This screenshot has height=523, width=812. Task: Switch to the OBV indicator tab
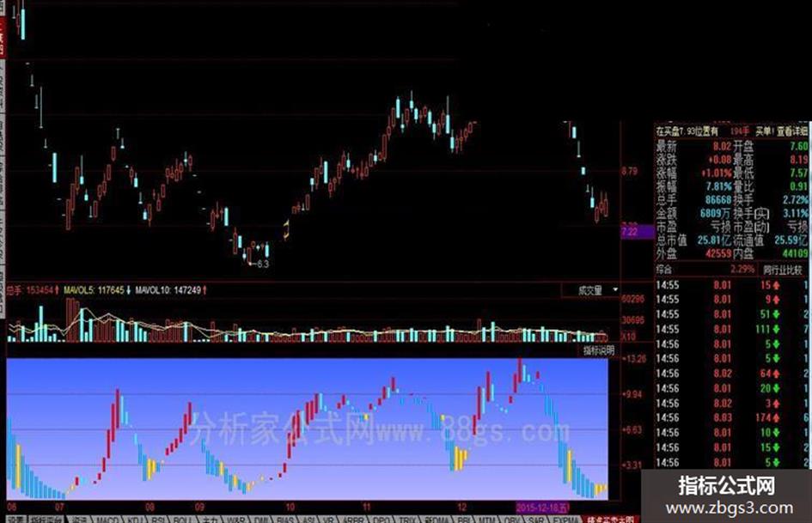[511, 519]
